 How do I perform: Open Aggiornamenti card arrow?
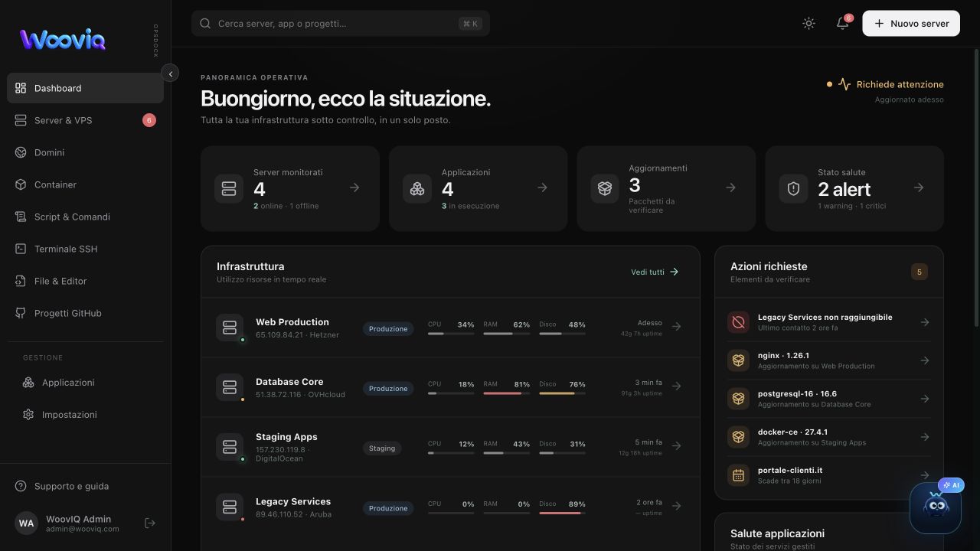pos(730,187)
